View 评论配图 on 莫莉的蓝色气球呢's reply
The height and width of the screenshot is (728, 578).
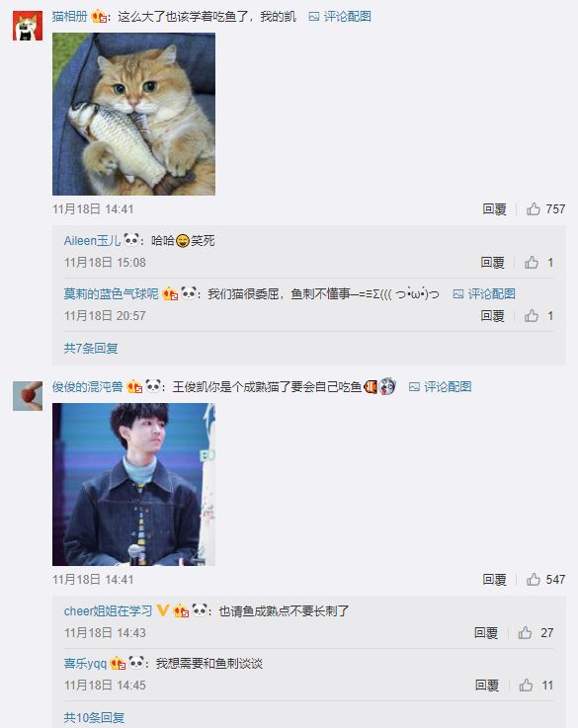[x=484, y=293]
